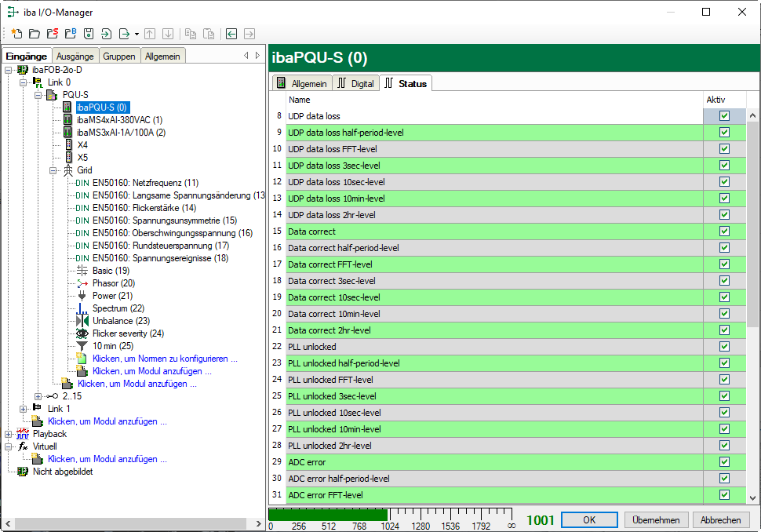Disable Aktiv checkbox for PLL unlocked row

[x=724, y=347]
